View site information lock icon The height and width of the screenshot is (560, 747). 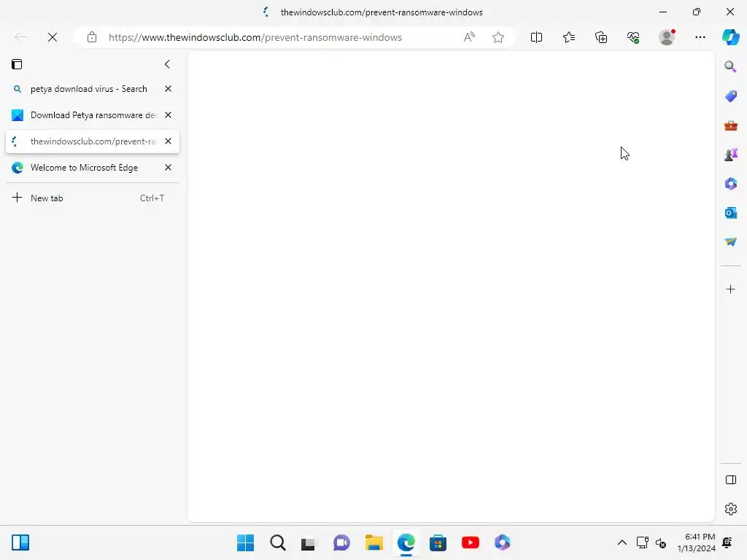[x=92, y=37]
